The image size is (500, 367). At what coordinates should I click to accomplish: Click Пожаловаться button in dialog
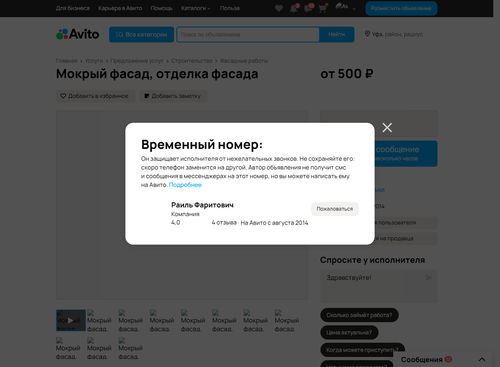tap(335, 209)
